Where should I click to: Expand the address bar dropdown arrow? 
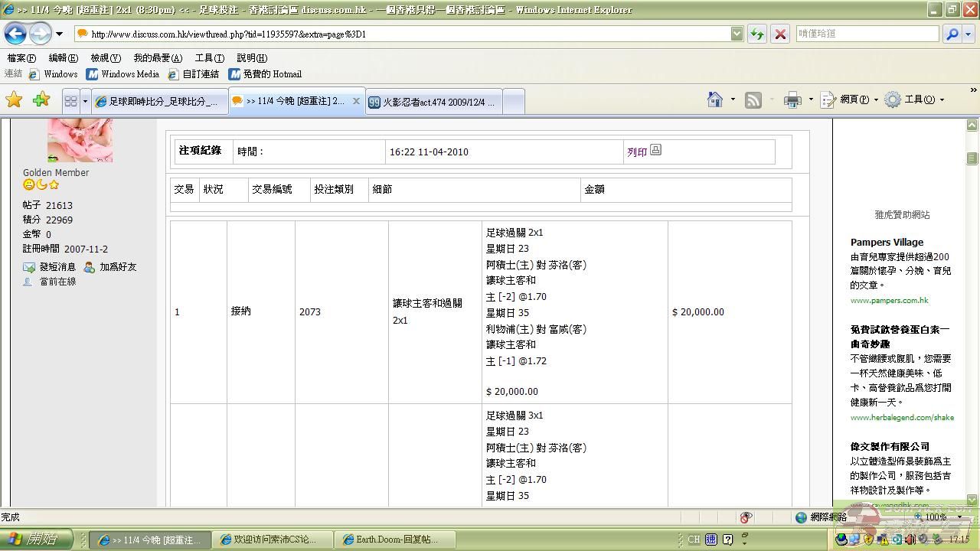tap(737, 34)
